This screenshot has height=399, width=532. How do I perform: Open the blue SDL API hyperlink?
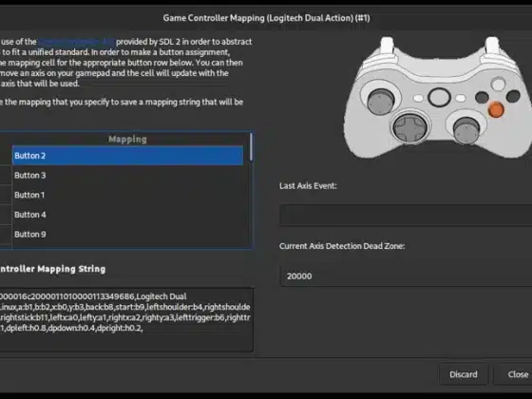(77, 42)
